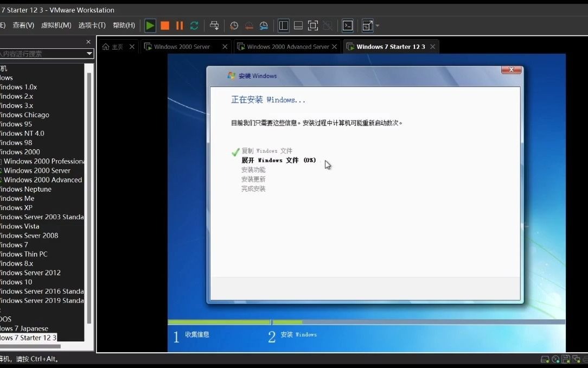Select the hard disk status icon
The width and height of the screenshot is (588, 368).
coord(544,359)
